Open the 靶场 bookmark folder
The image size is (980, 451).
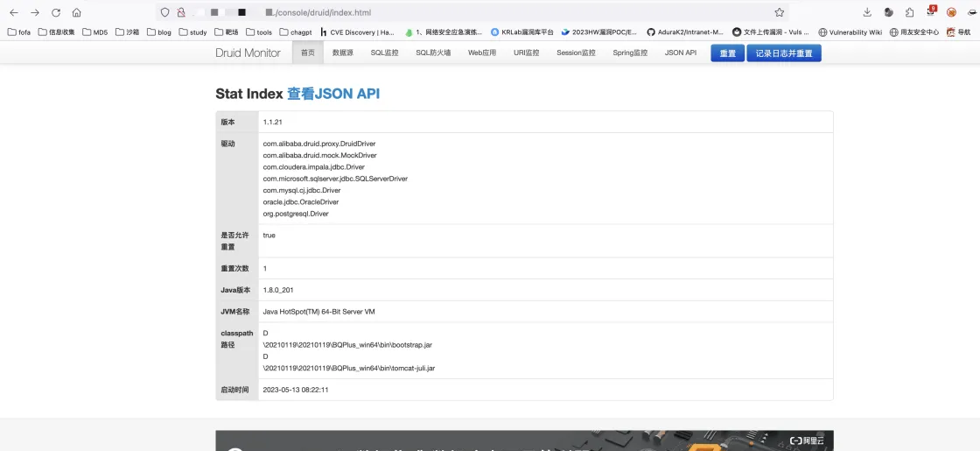point(227,32)
